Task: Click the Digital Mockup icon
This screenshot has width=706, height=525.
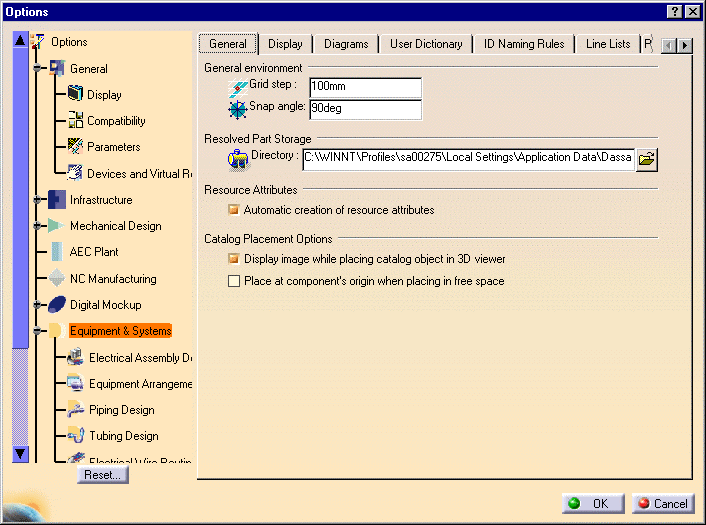Action: (x=56, y=305)
